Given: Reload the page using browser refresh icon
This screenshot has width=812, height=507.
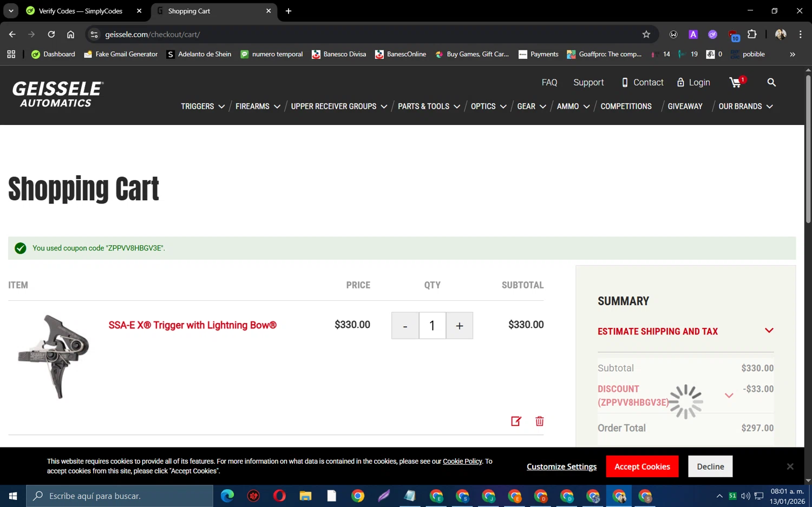Looking at the screenshot, I should [x=51, y=34].
